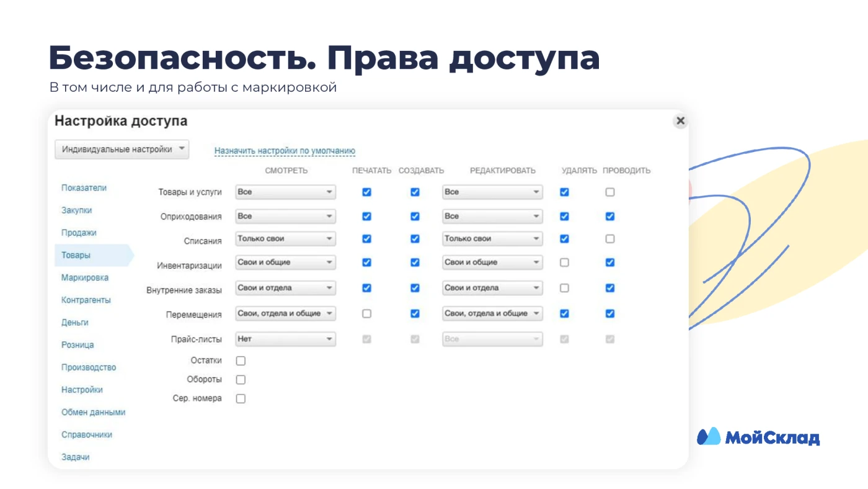The image size is (868, 489).
Task: Open the Закупки section
Action: (77, 210)
